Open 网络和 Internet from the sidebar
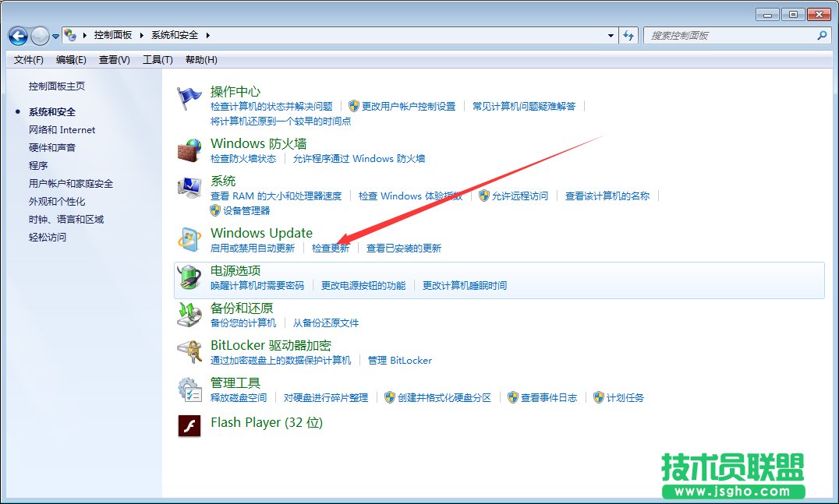839x504 pixels. click(x=62, y=130)
